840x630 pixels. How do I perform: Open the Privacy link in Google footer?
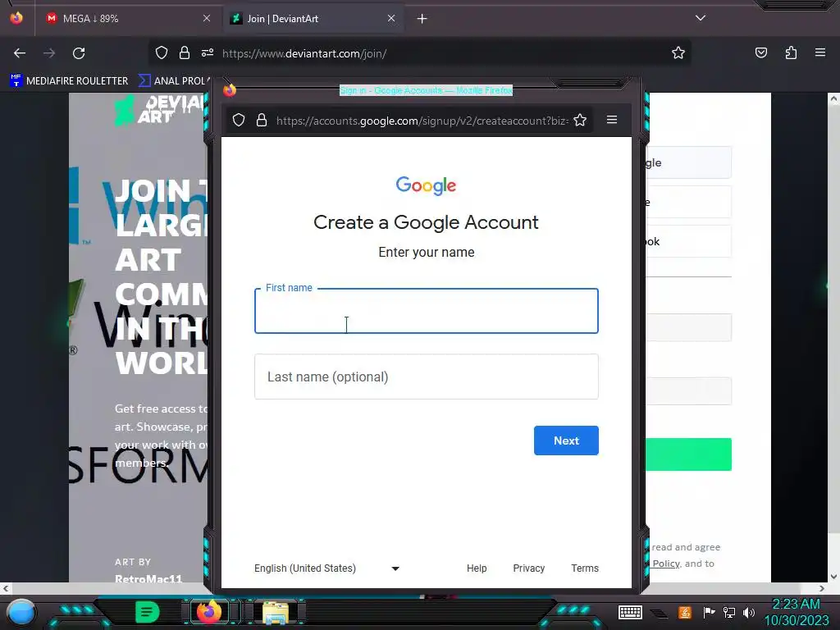coord(529,568)
